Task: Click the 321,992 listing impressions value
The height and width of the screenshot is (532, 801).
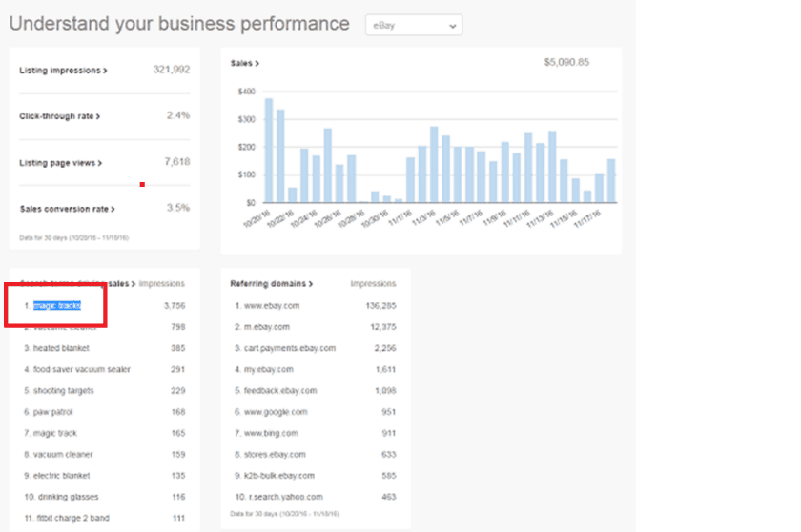Action: 172,70
